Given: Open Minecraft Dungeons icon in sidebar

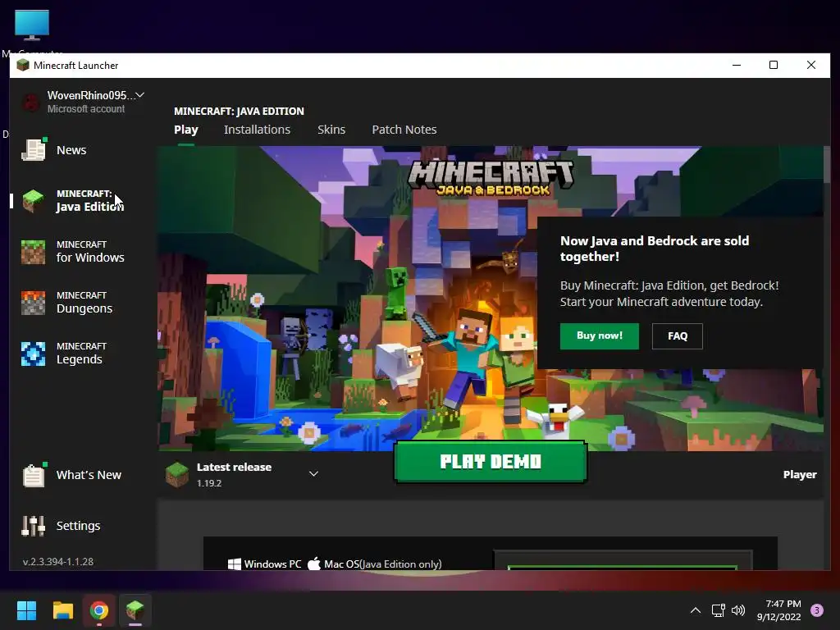Looking at the screenshot, I should [33, 303].
